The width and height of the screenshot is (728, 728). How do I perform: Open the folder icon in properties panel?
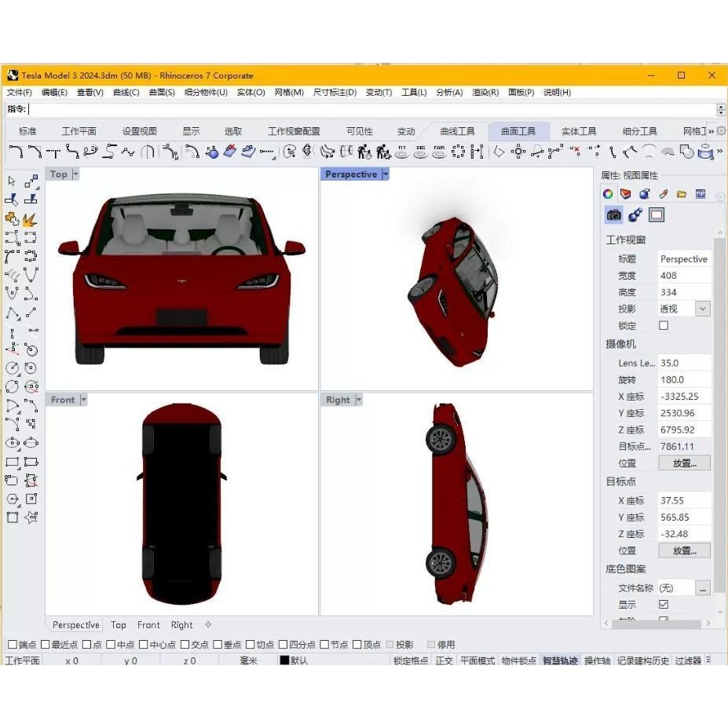(682, 194)
